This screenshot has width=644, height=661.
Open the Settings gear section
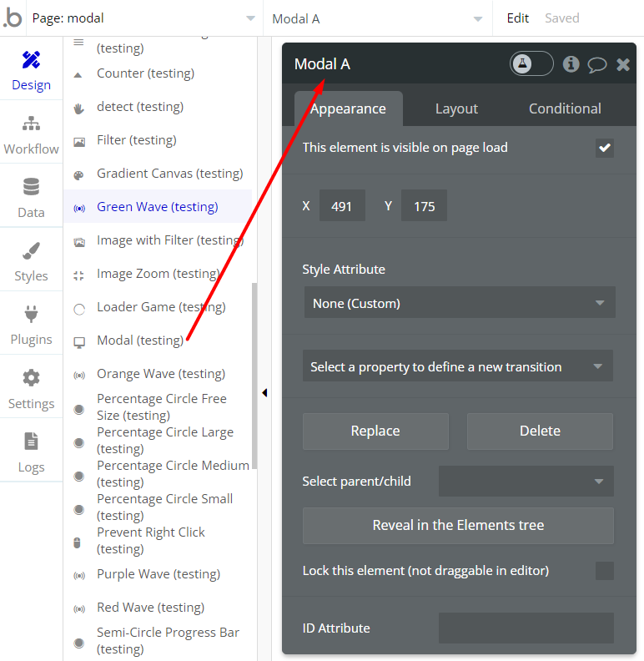(x=31, y=389)
